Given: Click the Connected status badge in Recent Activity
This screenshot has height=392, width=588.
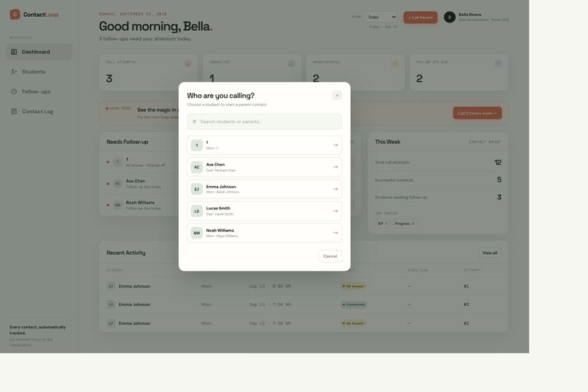Looking at the screenshot, I should [x=354, y=304].
